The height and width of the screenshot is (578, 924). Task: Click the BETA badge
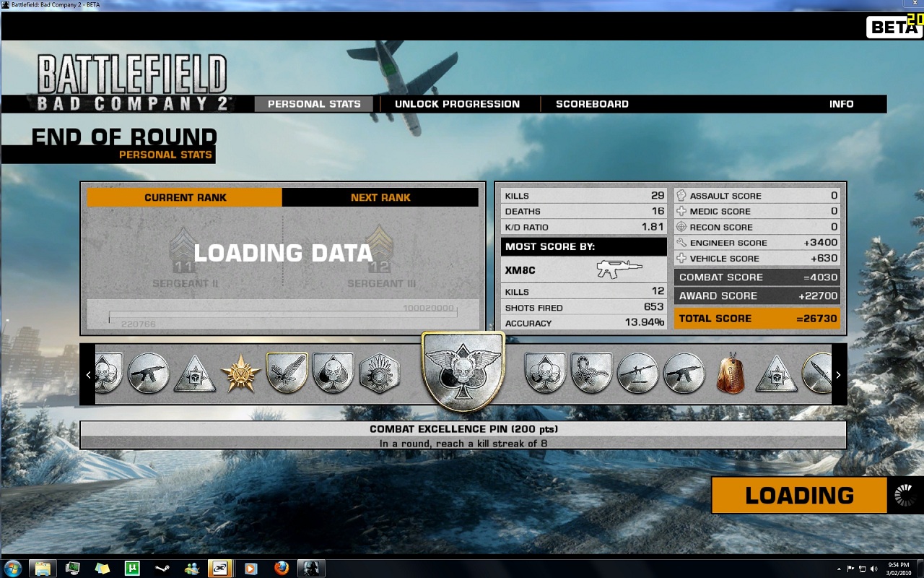coord(894,27)
